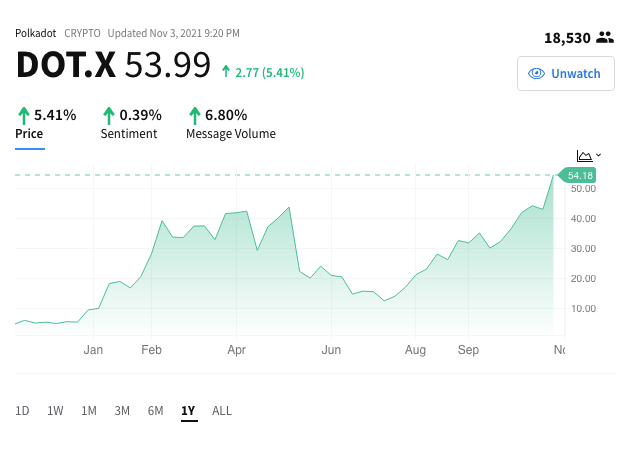Select the 3M range option
Image resolution: width=631 pixels, height=458 pixels.
[122, 411]
